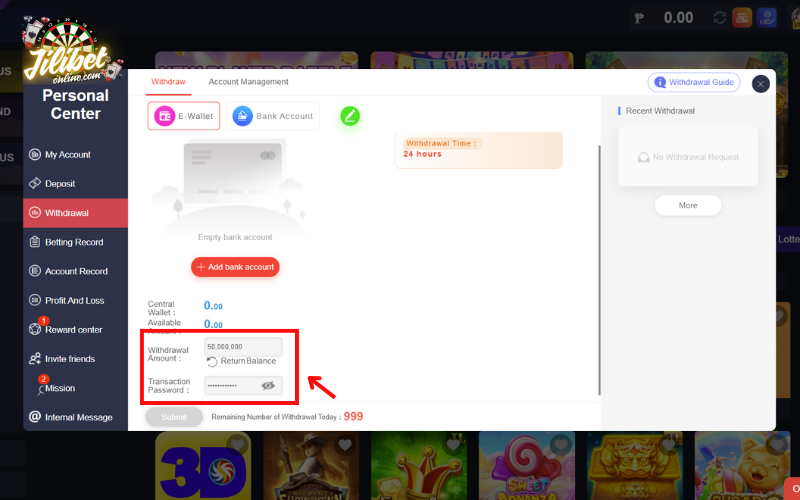Click the Submit button
Screen dimensions: 800x500
tap(174, 417)
